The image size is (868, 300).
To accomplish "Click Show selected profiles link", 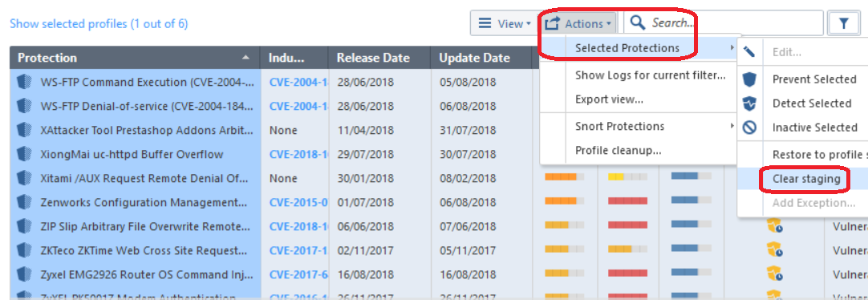I will pyautogui.click(x=99, y=24).
